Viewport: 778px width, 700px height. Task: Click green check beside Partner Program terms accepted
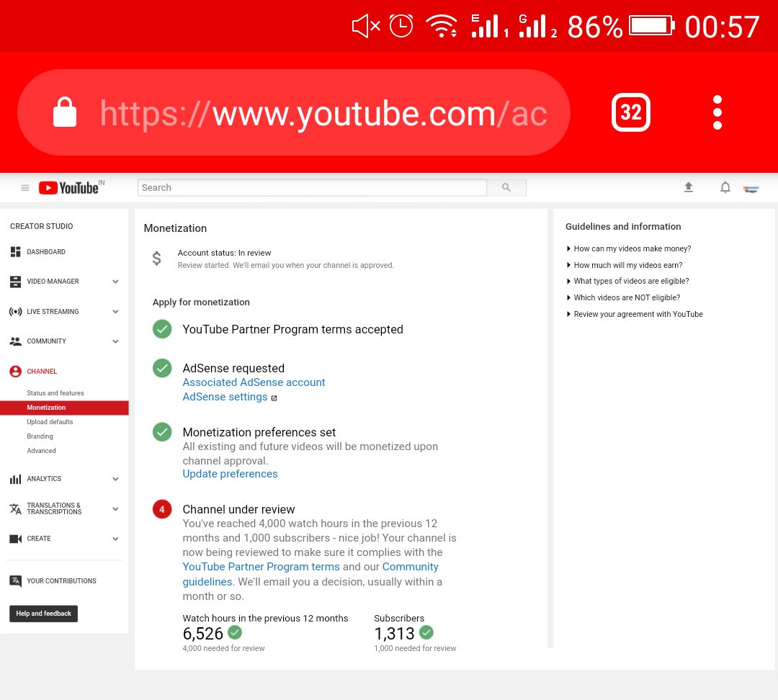tap(162, 329)
